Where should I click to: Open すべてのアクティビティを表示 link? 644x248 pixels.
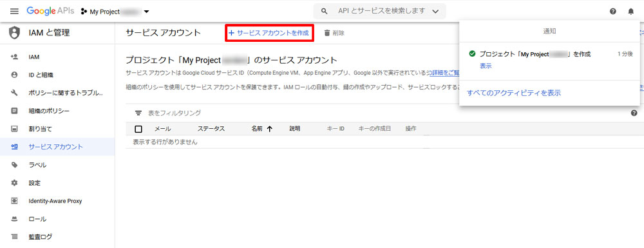tap(514, 93)
